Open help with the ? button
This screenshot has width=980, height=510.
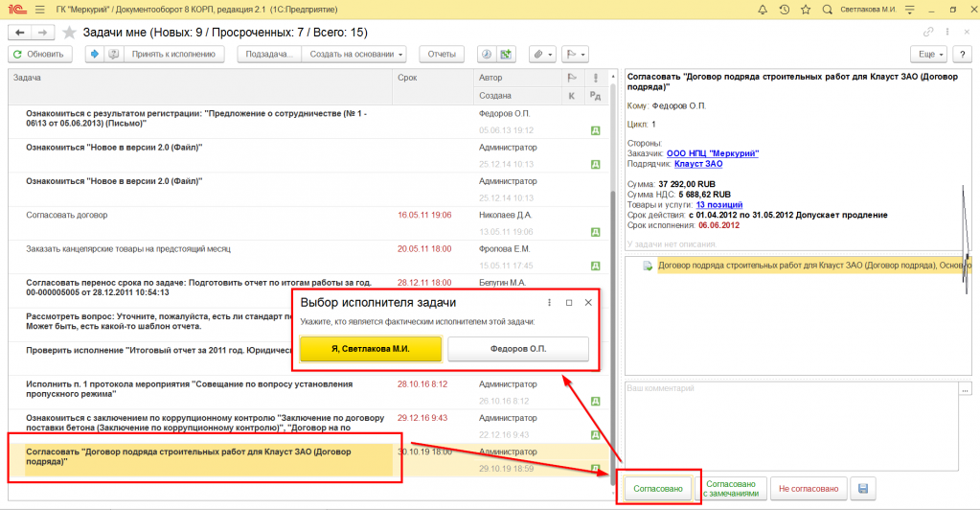(x=962, y=54)
